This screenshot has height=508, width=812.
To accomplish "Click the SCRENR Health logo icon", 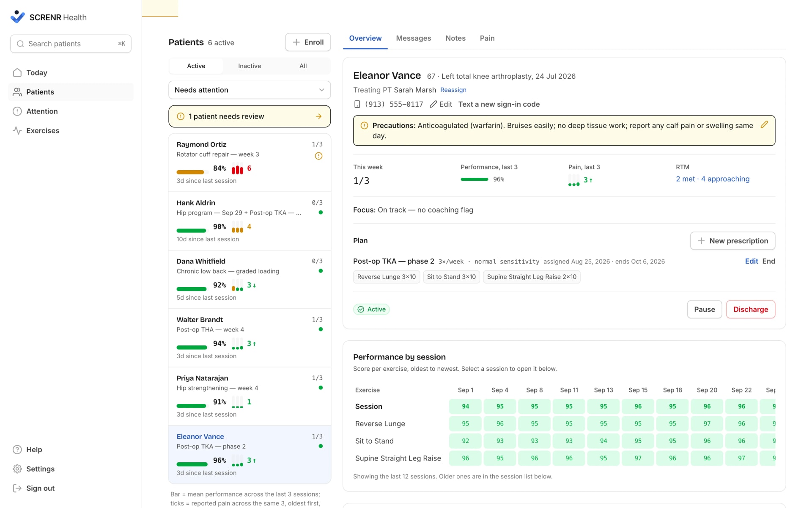I will pyautogui.click(x=17, y=17).
